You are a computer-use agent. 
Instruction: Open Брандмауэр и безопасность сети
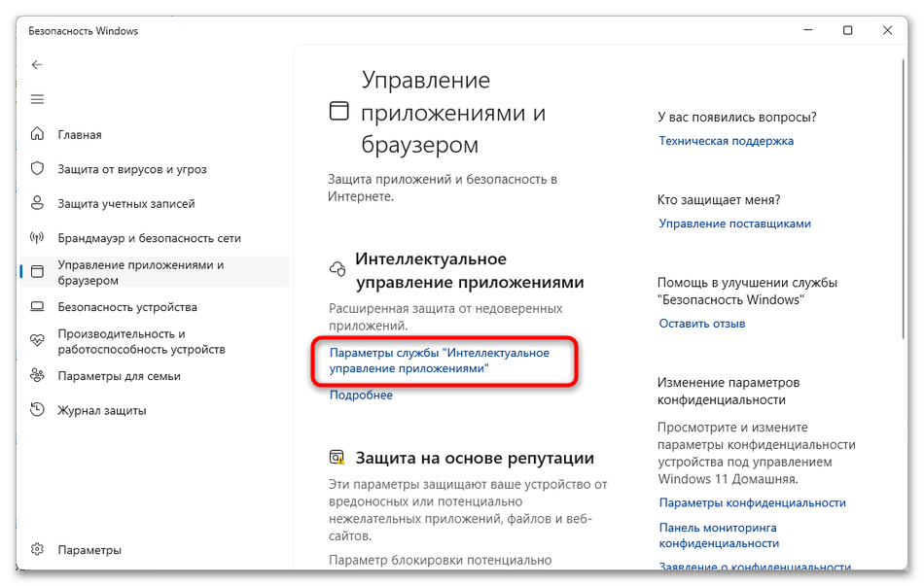[x=149, y=238]
